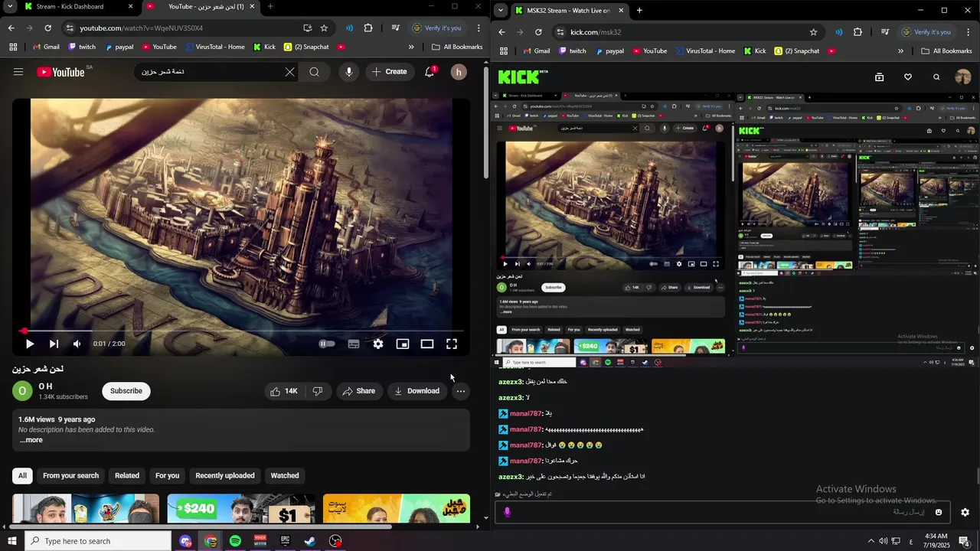
Task: Open the Kick heart following icon
Action: [x=908, y=77]
